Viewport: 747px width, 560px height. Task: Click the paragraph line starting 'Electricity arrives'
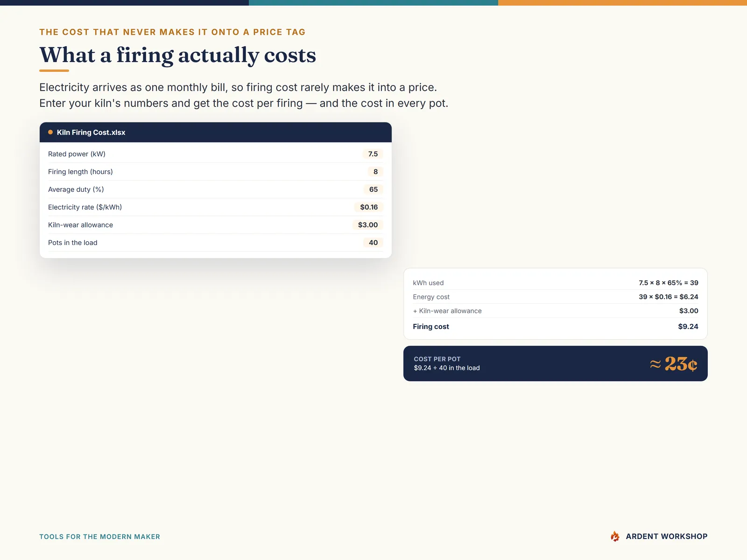(x=238, y=87)
